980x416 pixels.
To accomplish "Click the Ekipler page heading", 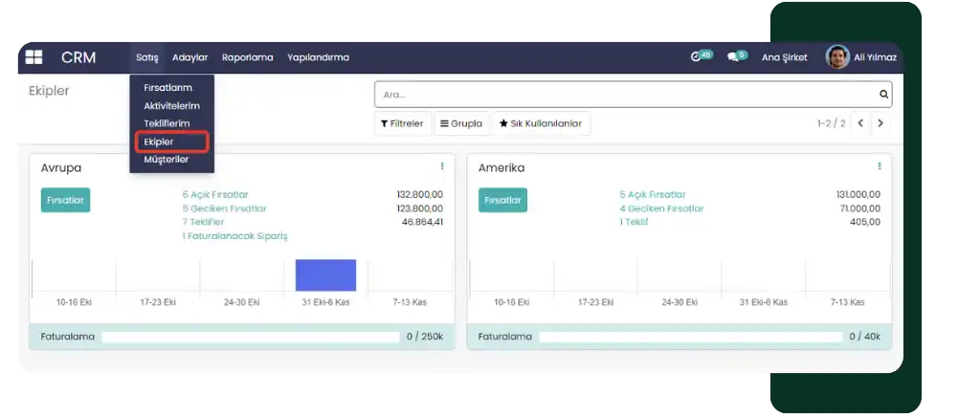I will coord(49,91).
